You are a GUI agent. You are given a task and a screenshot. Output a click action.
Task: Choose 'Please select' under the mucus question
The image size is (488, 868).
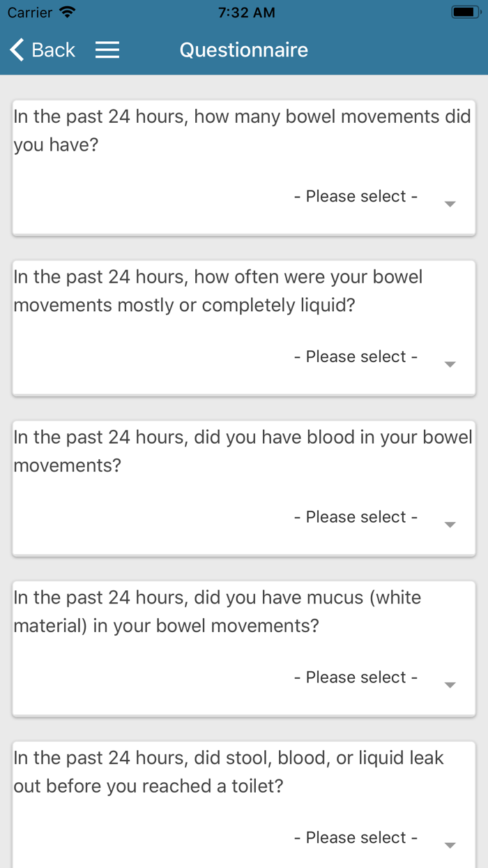(356, 678)
